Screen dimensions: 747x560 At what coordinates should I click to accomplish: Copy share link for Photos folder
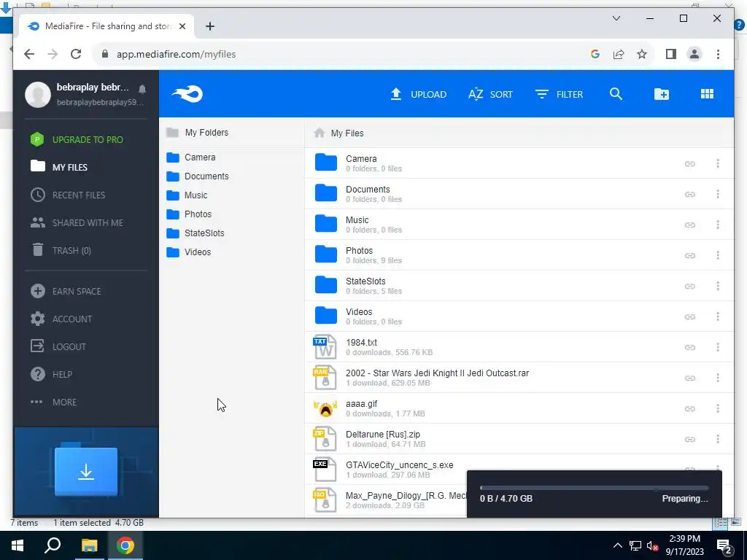point(690,256)
